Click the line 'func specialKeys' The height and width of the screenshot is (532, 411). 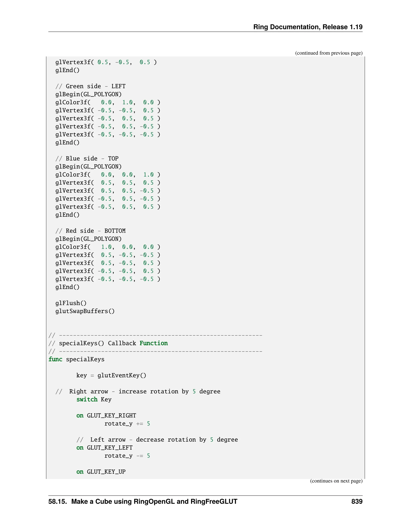[x=76, y=359]
